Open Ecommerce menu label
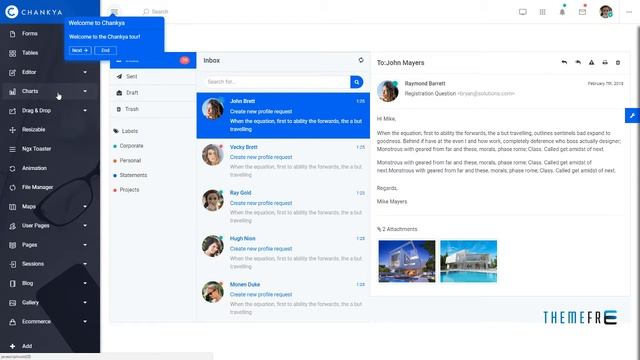The height and width of the screenshot is (360, 640). (x=36, y=322)
